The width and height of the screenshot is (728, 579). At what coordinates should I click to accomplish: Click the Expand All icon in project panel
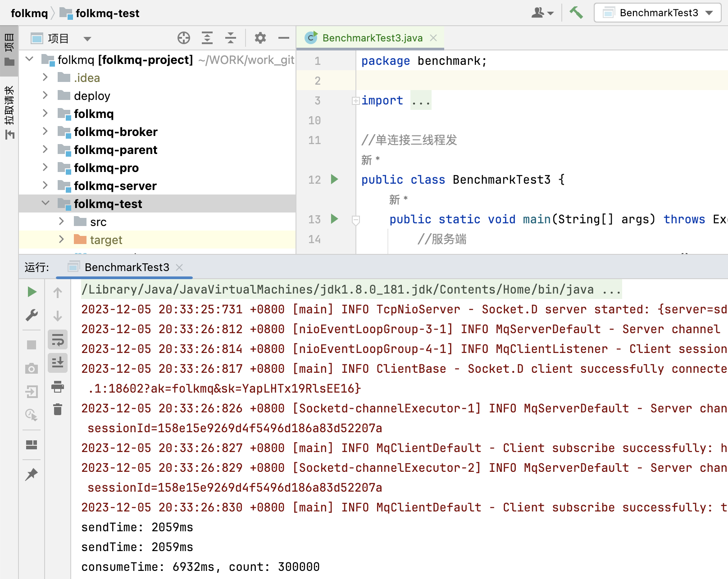coord(207,38)
